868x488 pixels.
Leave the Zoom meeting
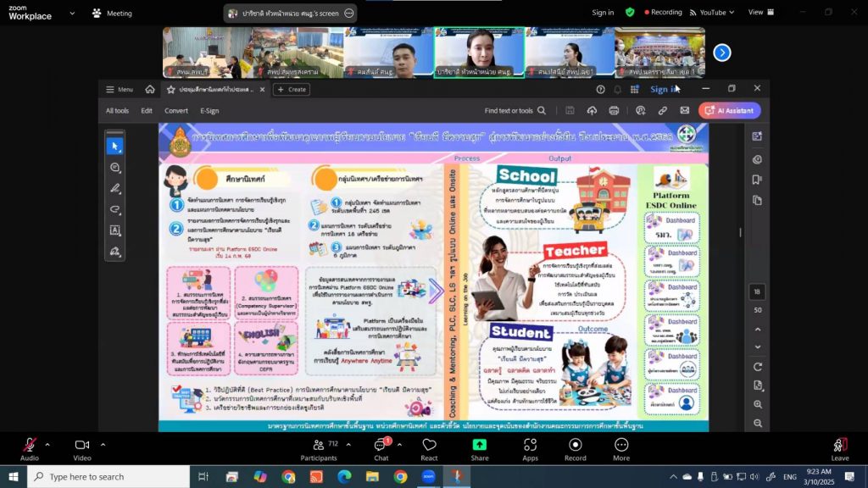point(840,449)
